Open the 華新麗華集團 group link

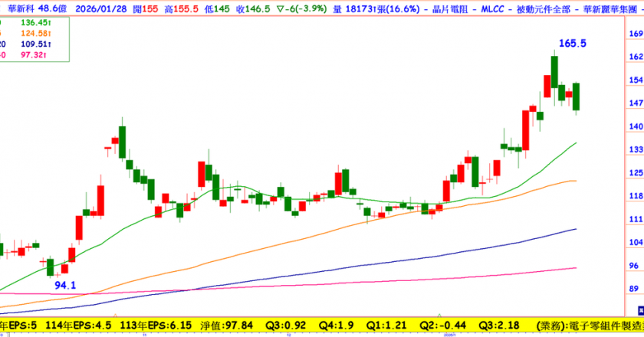[x=610, y=8]
